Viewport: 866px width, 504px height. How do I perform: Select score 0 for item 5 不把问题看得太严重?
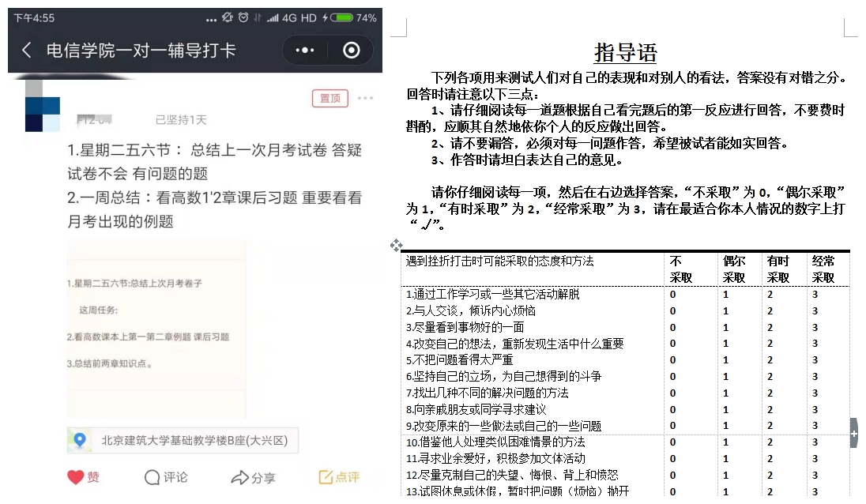[x=673, y=360]
